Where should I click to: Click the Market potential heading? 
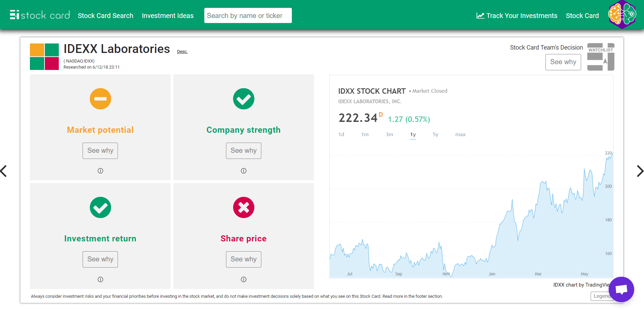tap(100, 130)
